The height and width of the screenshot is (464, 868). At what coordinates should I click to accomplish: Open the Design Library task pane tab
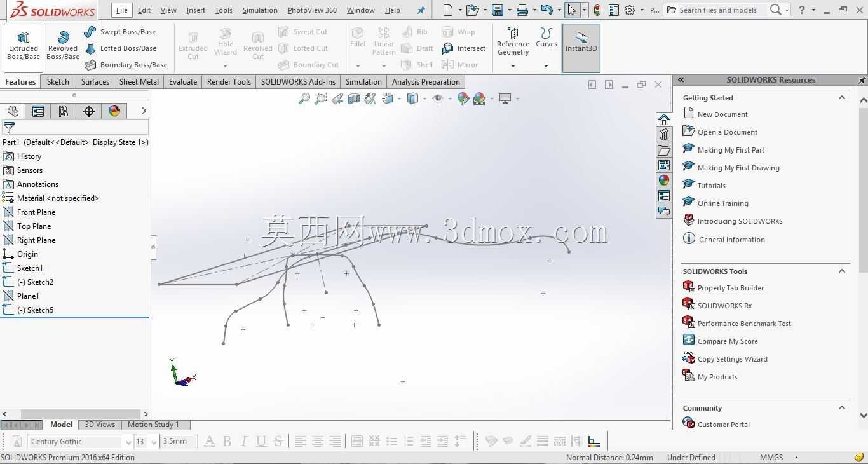coord(664,135)
